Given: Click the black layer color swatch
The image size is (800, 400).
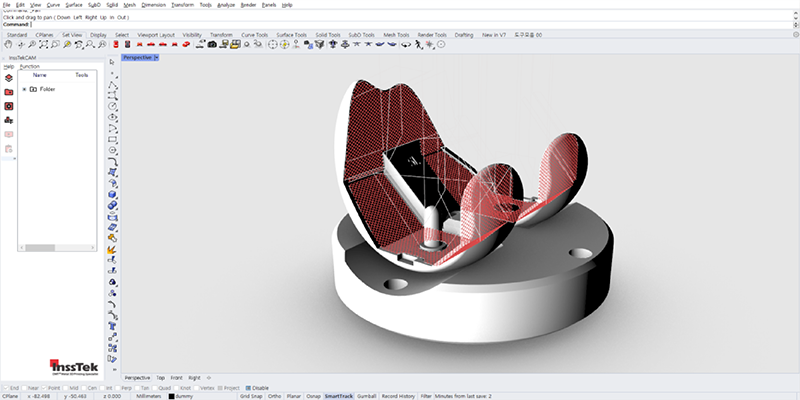Looking at the screenshot, I should (171, 396).
